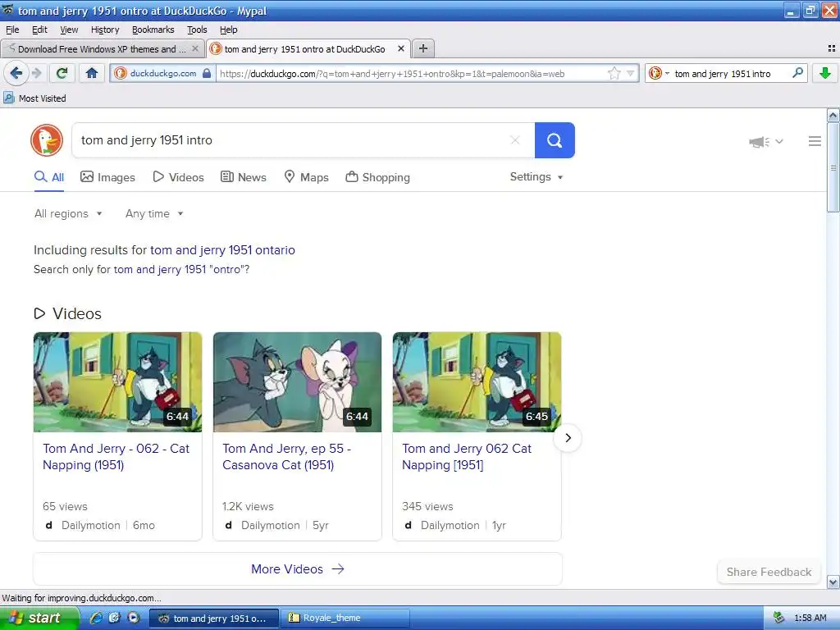Open the Any time filter dropdown
The height and width of the screenshot is (630, 840).
[154, 214]
